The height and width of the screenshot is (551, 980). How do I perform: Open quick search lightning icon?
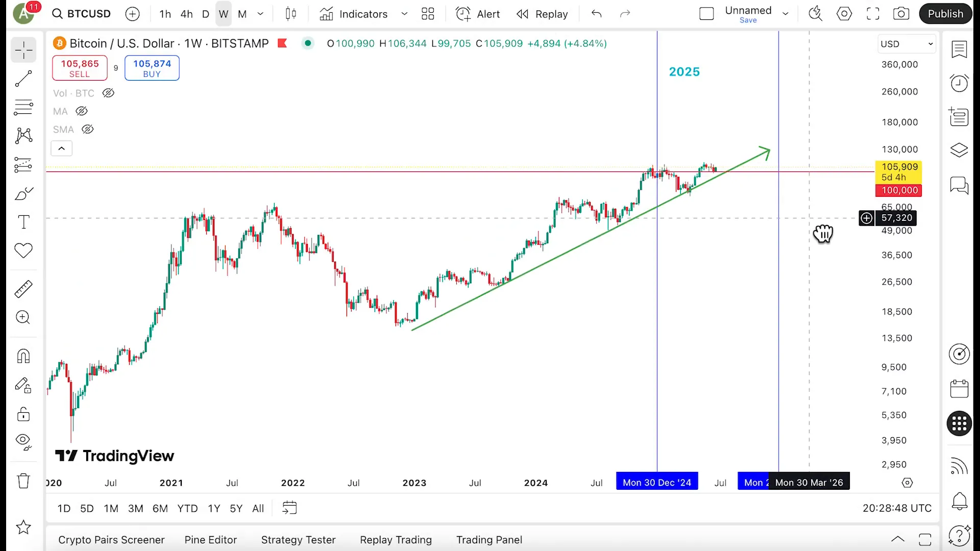816,14
